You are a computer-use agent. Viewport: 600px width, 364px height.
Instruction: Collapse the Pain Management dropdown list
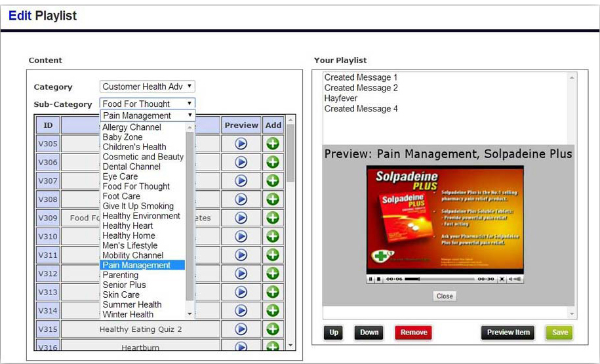pyautogui.click(x=148, y=115)
